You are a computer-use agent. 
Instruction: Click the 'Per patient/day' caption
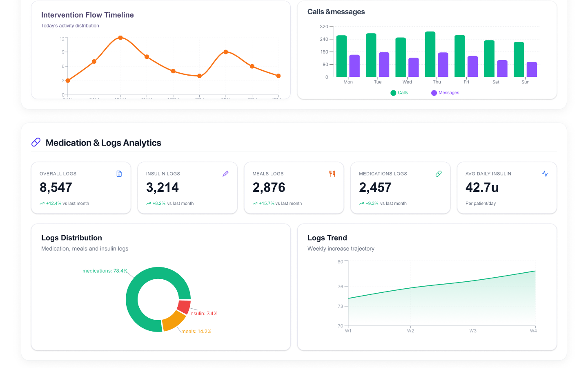pos(481,203)
